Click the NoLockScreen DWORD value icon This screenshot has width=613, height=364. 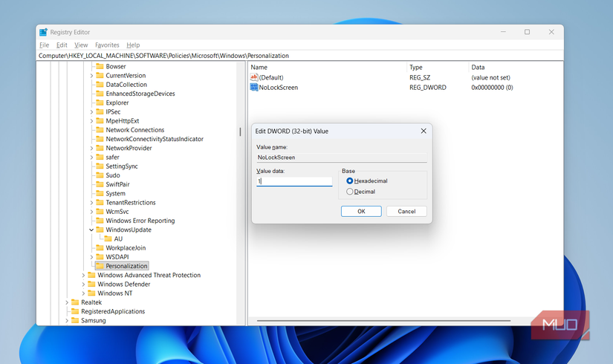(x=254, y=87)
